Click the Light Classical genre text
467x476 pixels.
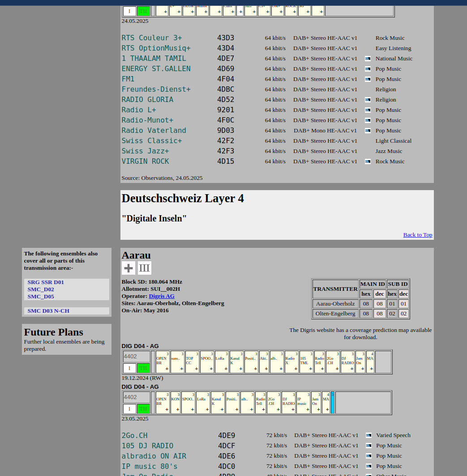point(394,141)
